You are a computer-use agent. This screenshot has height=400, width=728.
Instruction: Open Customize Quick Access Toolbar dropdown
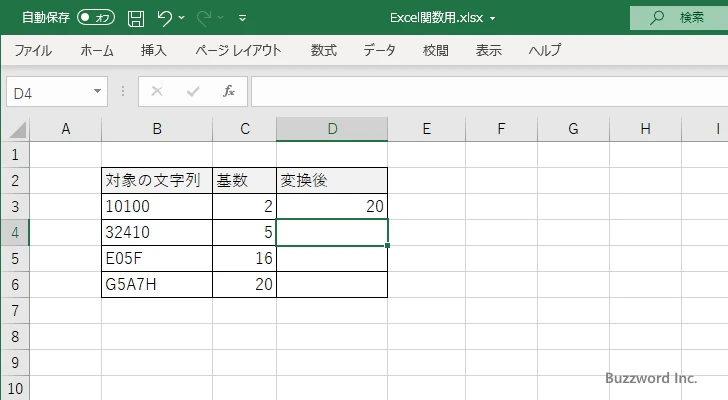click(242, 18)
